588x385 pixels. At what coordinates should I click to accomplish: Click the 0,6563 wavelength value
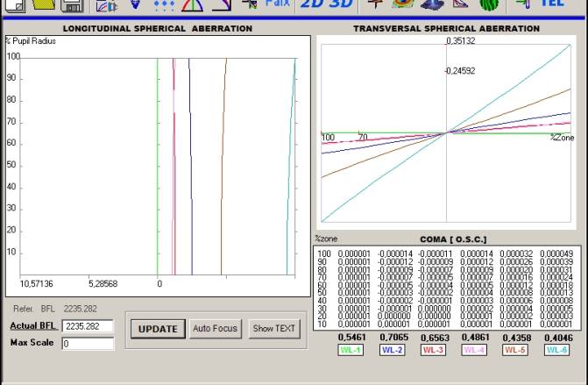pos(435,338)
